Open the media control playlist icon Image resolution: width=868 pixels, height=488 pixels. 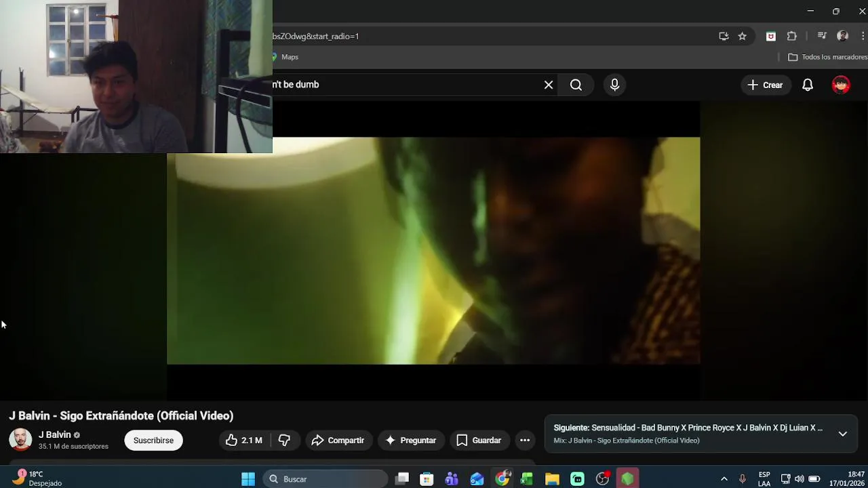[x=822, y=36]
